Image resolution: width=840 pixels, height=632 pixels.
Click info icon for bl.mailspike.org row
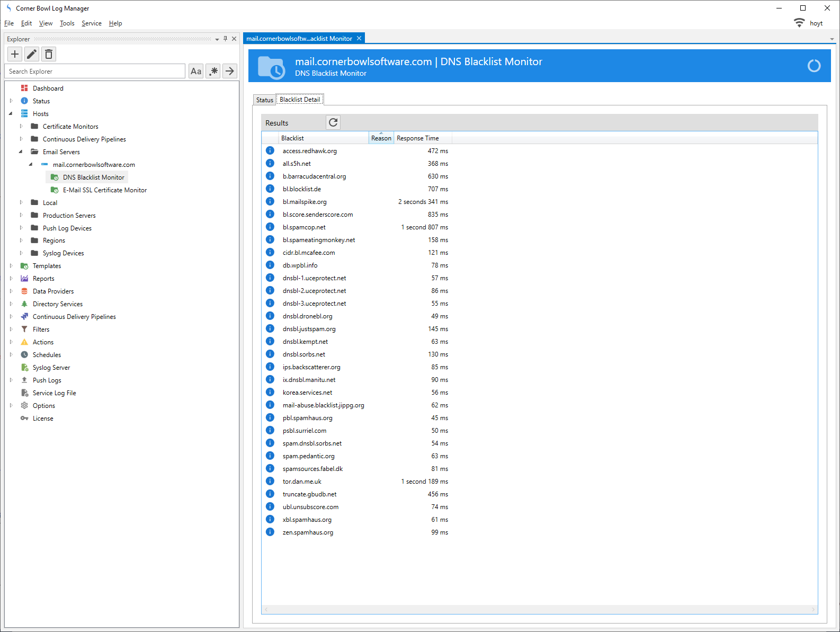tap(270, 201)
